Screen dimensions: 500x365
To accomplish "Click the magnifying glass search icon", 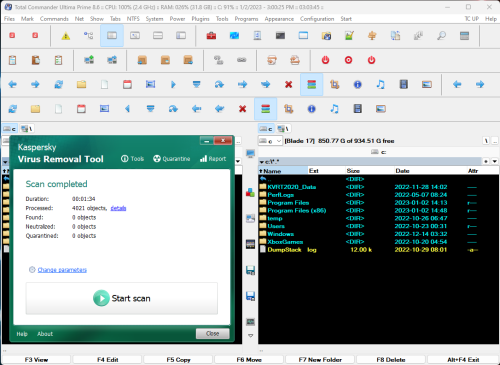I will [442, 35].
